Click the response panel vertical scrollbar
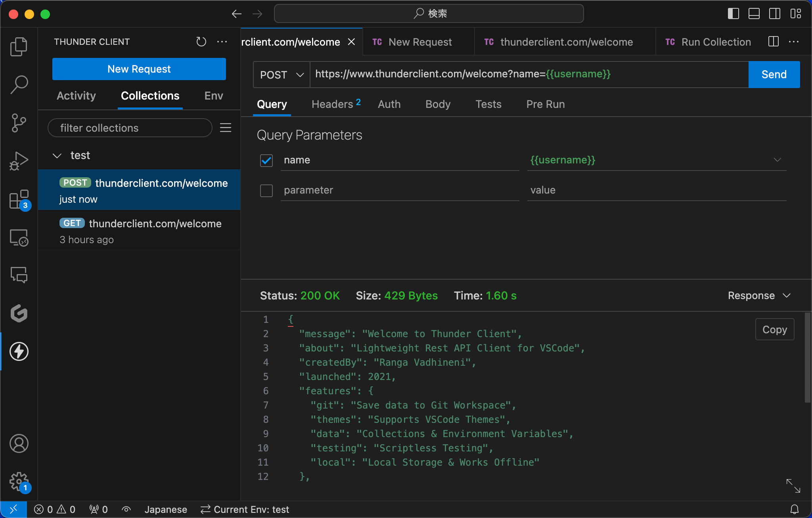Image resolution: width=812 pixels, height=518 pixels. (x=807, y=358)
